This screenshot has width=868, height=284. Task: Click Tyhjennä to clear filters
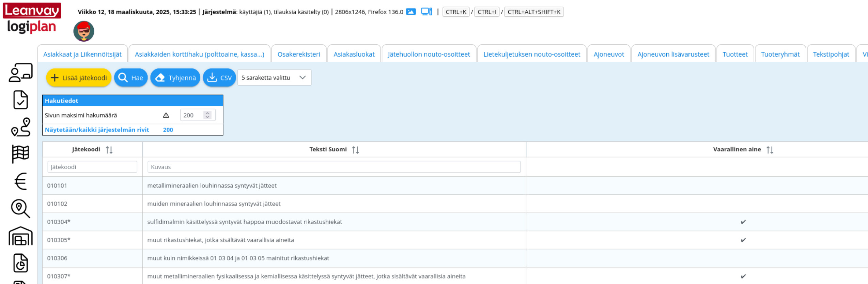point(175,78)
